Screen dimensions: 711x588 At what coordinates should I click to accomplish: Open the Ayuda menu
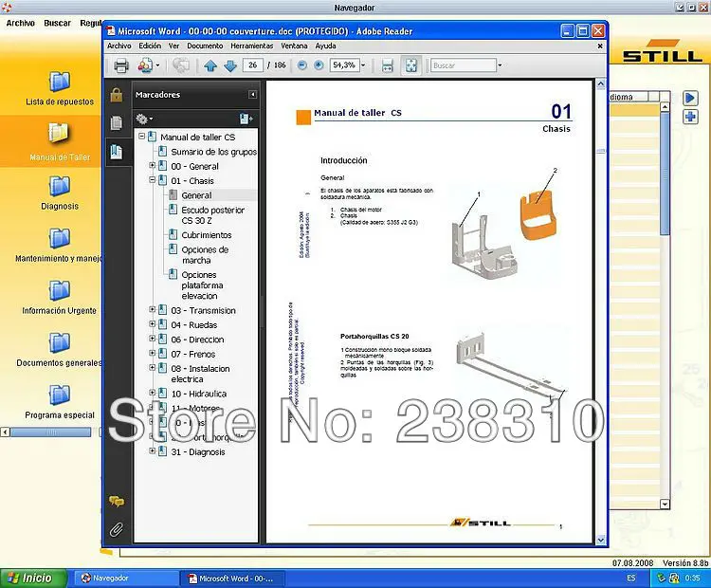[325, 46]
